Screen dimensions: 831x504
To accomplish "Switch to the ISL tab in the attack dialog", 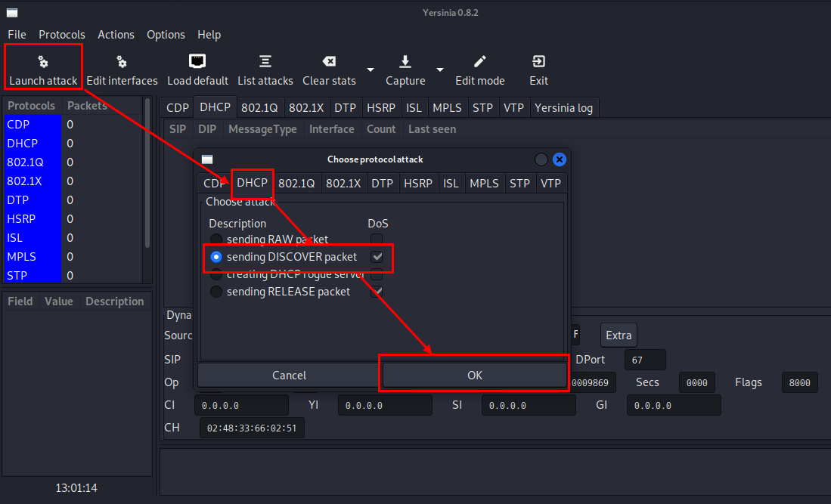I will 451,183.
